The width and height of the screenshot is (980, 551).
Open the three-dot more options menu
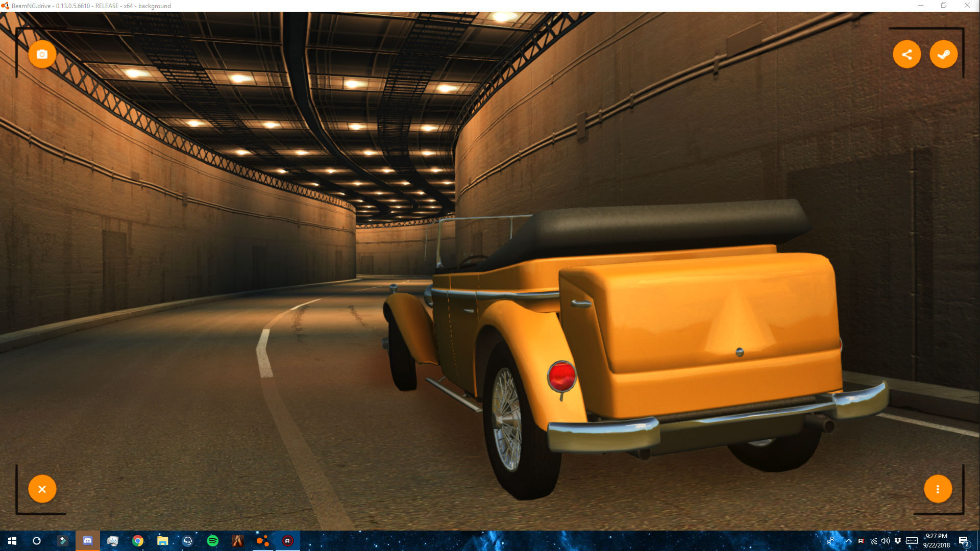(x=938, y=489)
